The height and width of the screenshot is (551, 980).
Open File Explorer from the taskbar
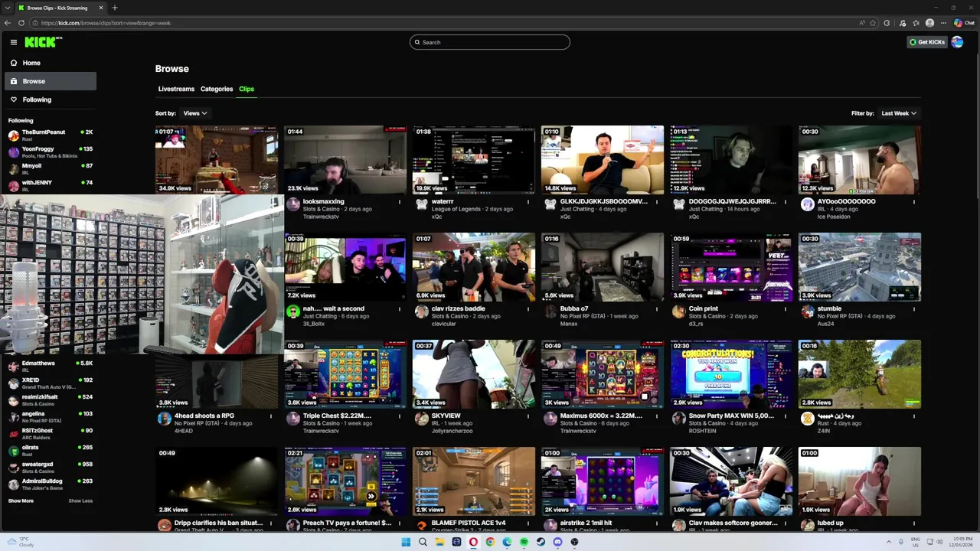click(x=439, y=542)
